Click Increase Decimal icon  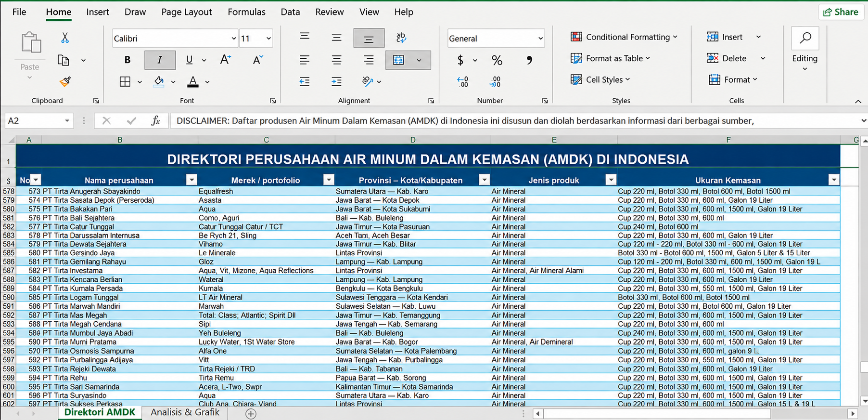point(462,82)
